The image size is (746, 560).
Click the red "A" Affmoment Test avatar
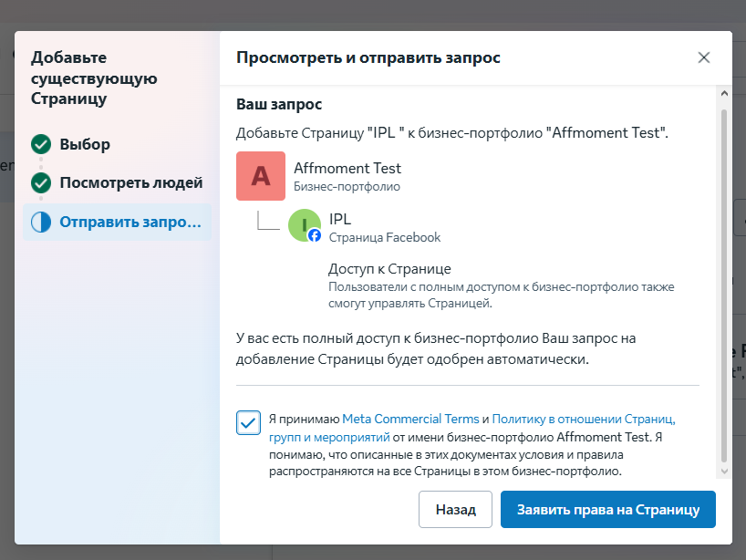click(261, 176)
